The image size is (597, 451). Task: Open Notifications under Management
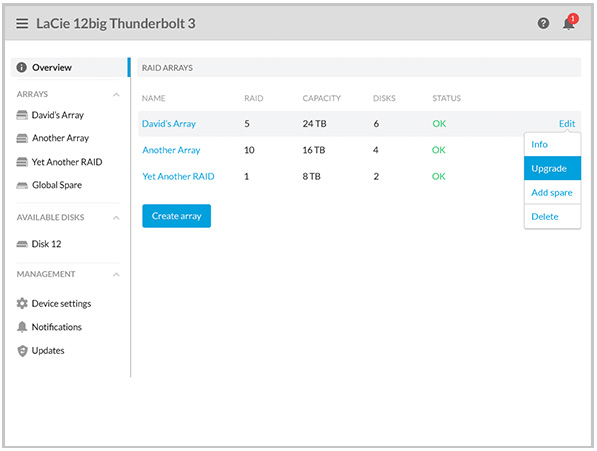[56, 327]
